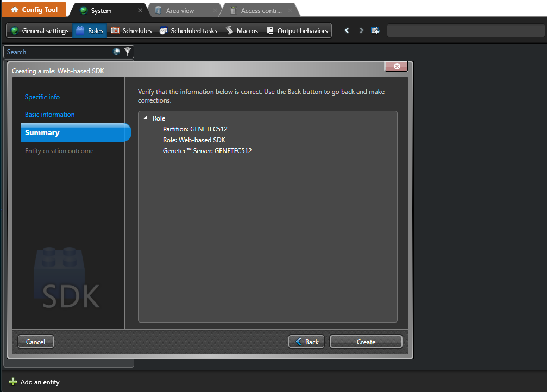Select the Roles toolbar item
Viewport: 547px width, 392px height.
(90, 31)
